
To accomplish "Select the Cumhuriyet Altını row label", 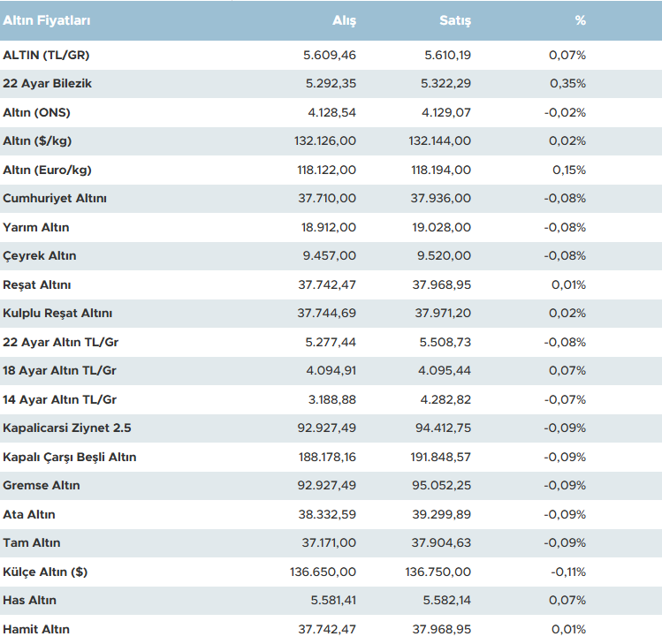I will (55, 199).
